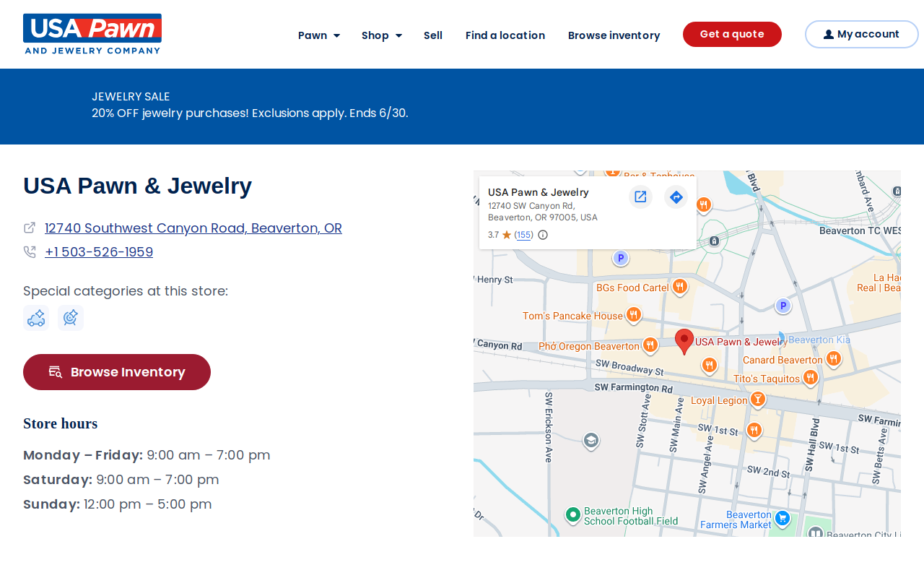Screen dimensions: 924x578
Task: Select the target special category icon
Action: click(71, 318)
